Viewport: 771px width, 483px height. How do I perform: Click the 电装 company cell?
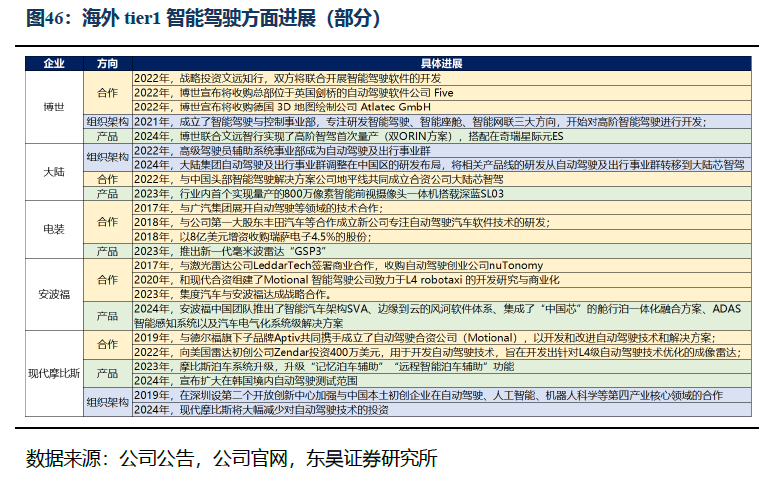pyautogui.click(x=54, y=229)
